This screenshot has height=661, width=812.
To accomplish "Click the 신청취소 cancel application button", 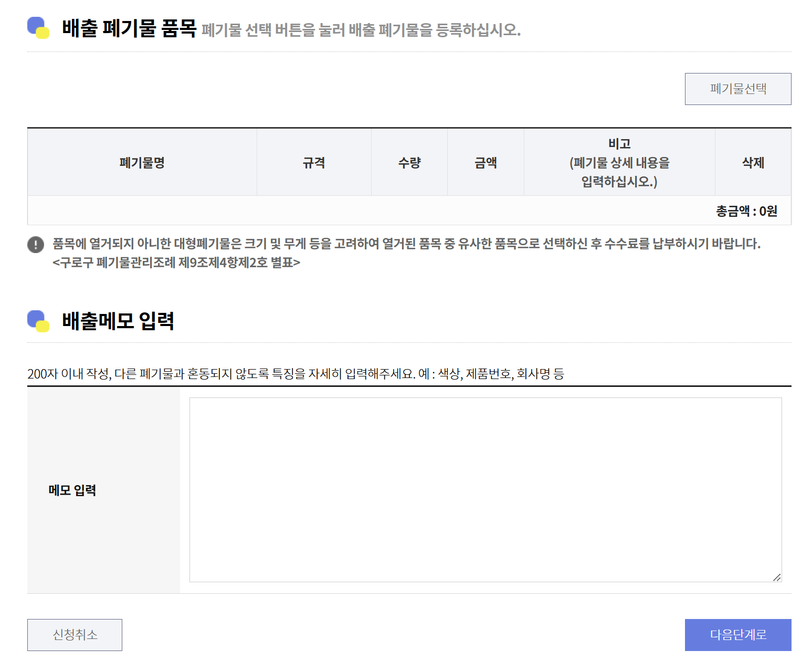I will [74, 635].
